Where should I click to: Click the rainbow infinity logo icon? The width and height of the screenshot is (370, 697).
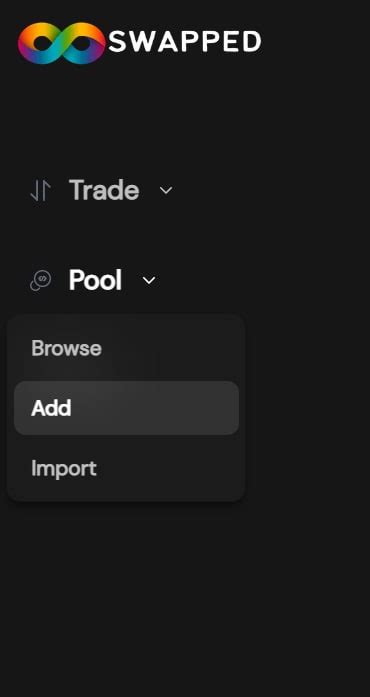(61, 43)
